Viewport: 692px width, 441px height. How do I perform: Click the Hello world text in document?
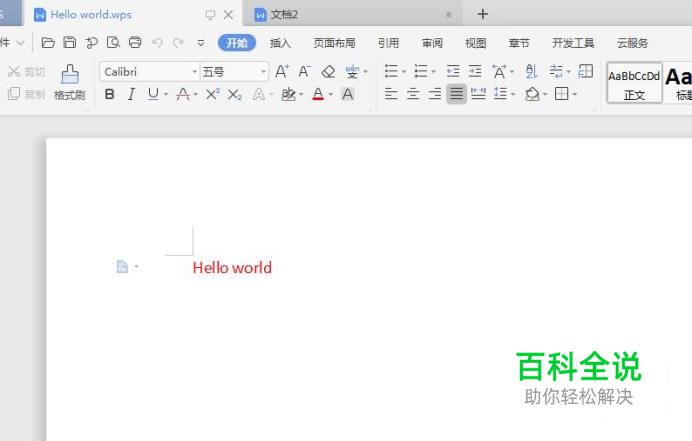[232, 268]
